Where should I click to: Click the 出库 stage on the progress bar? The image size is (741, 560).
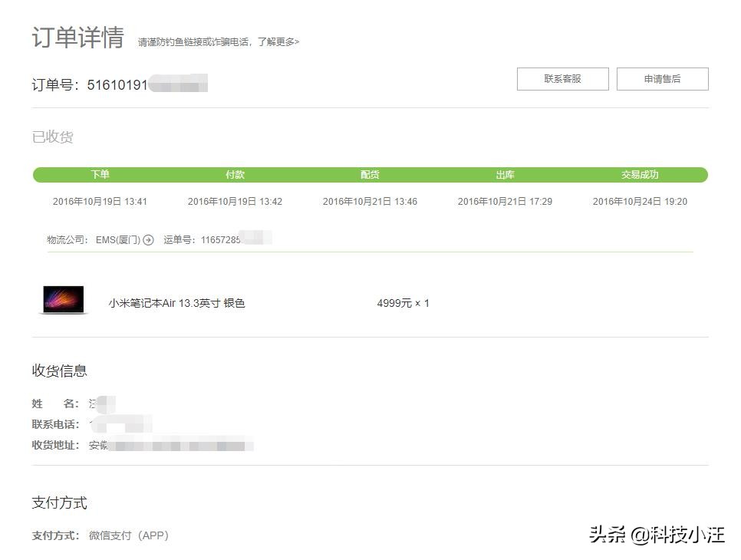coord(505,174)
